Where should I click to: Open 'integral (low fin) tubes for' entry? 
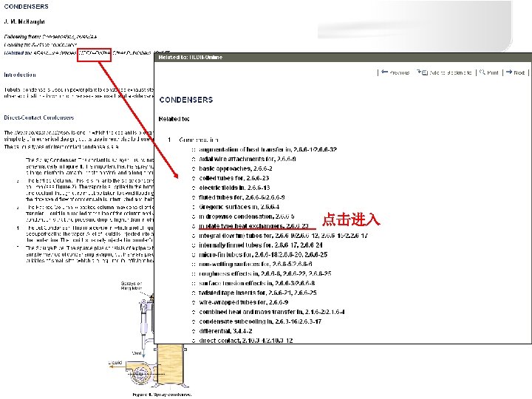click(283, 236)
